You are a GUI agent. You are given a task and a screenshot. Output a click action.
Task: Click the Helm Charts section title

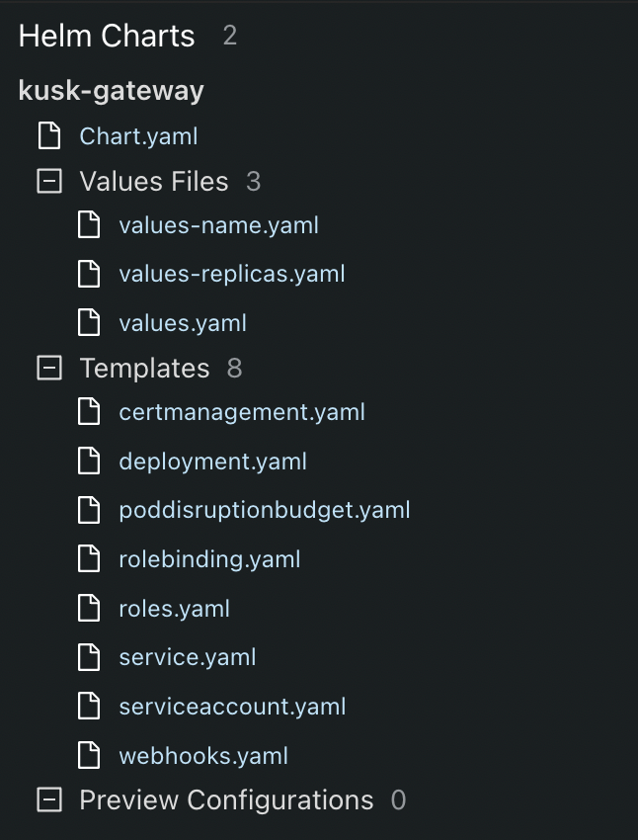(107, 36)
